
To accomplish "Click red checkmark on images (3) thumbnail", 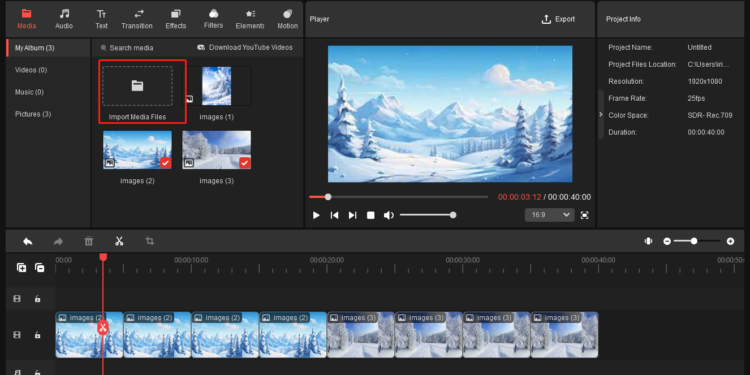I will pyautogui.click(x=244, y=163).
